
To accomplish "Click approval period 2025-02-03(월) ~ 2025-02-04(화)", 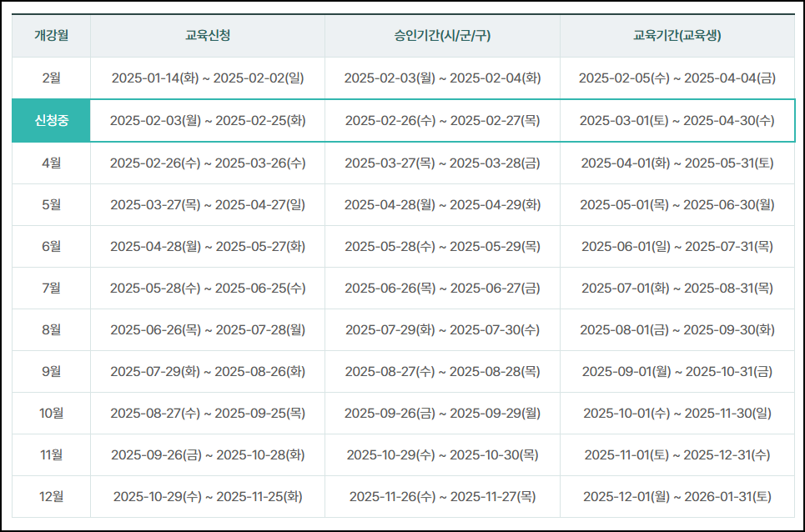I will click(x=443, y=78).
